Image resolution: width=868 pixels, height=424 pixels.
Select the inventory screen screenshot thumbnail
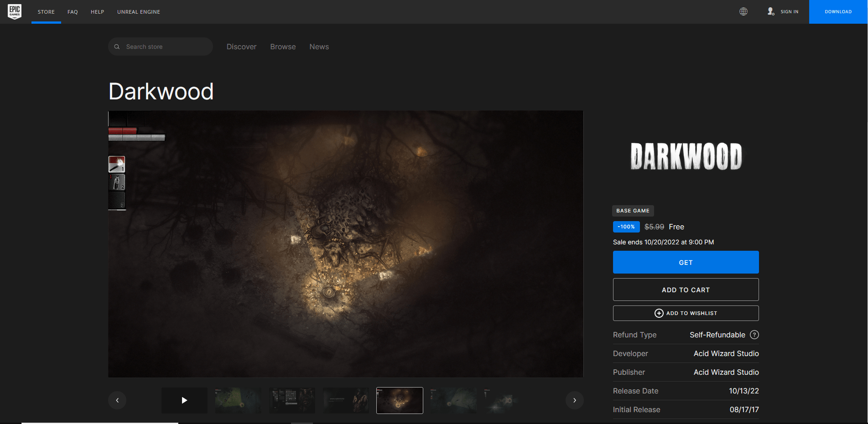coord(292,400)
